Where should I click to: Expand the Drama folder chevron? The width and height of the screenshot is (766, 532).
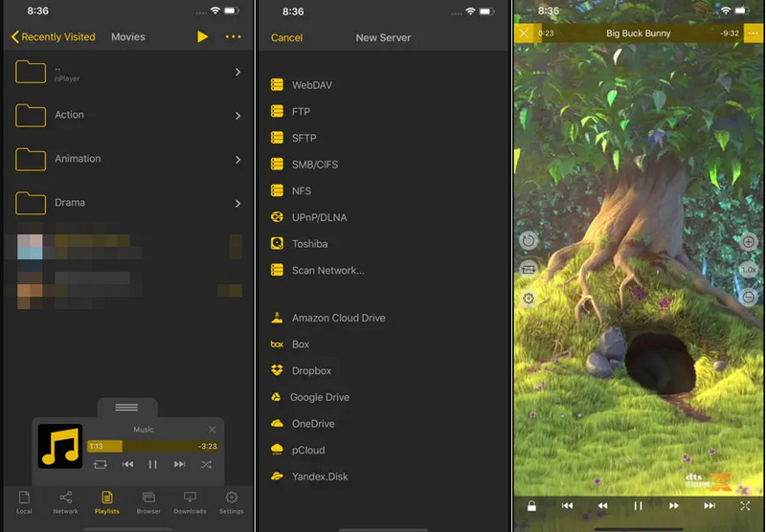pyautogui.click(x=237, y=204)
